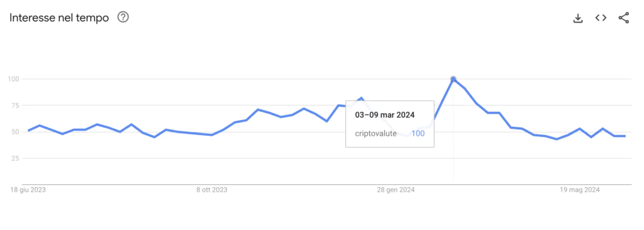Click the 28 gen 2024 axis label
The image size is (644, 230).
point(396,190)
